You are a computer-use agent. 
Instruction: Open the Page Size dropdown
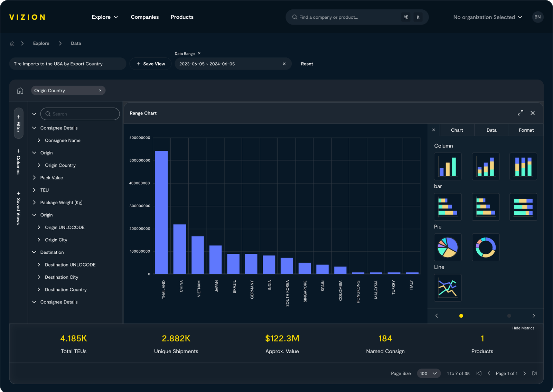(429, 373)
